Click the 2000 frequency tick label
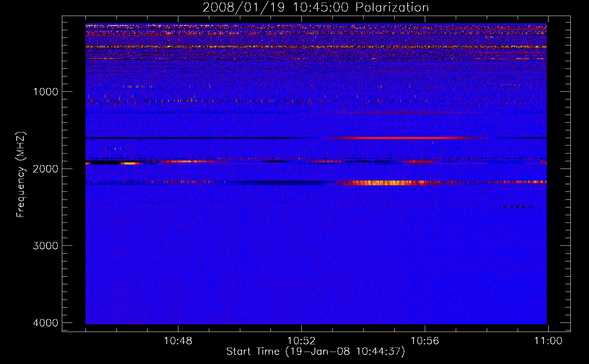The image size is (589, 364). click(46, 169)
